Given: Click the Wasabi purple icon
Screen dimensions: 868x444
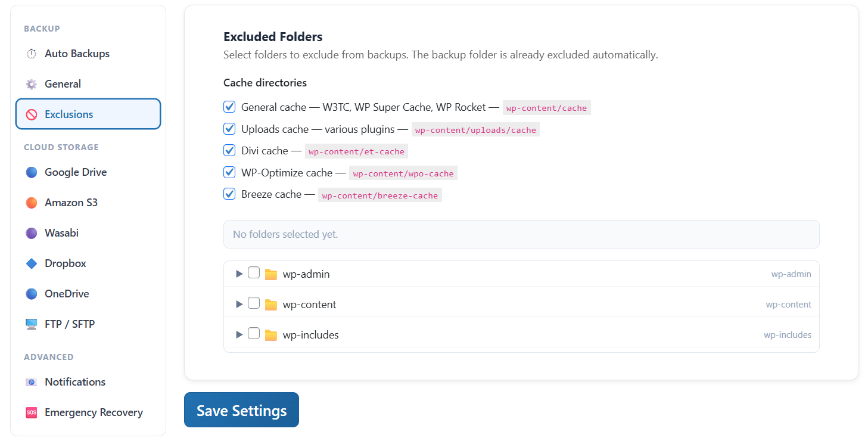Looking at the screenshot, I should pos(32,233).
